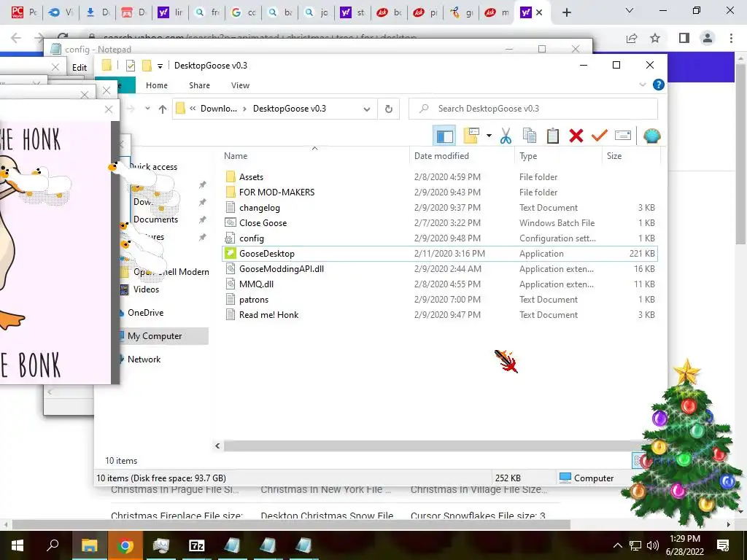
Task: Click Chrome's bookmark star icon
Action: (655, 38)
